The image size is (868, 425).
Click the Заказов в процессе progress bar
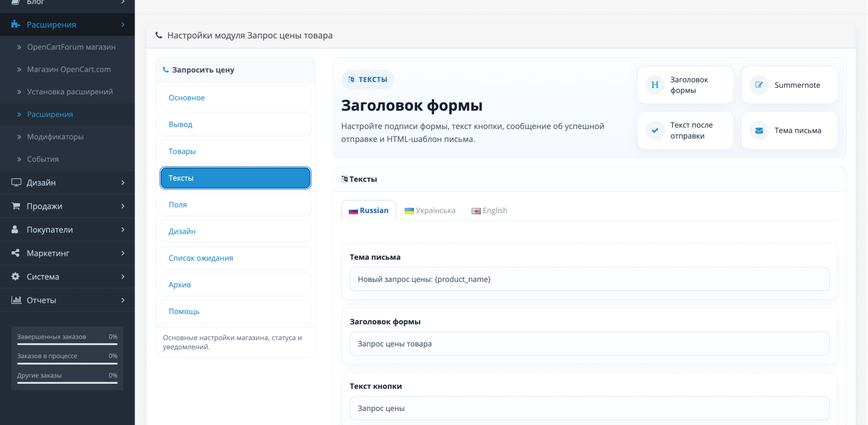(x=67, y=363)
